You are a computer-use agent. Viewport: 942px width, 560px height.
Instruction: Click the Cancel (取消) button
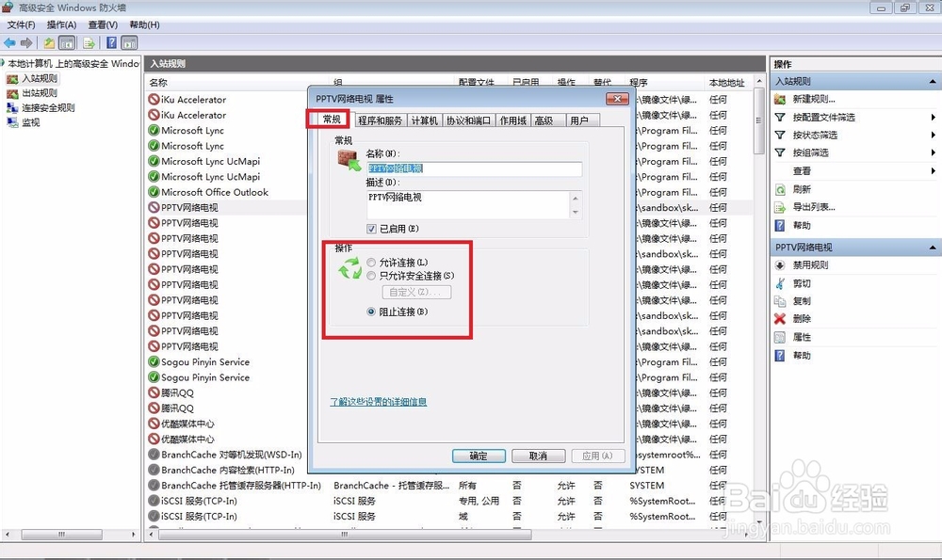coord(538,456)
